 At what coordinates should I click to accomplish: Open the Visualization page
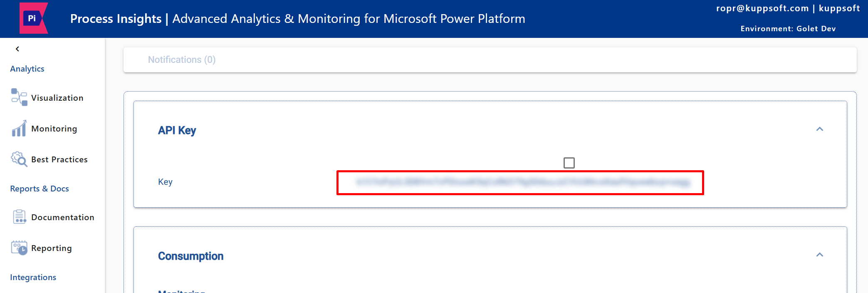(x=57, y=98)
